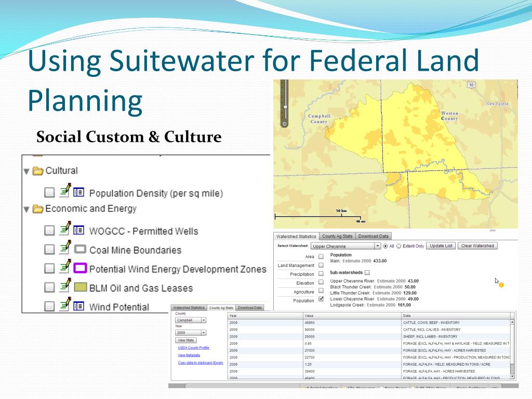Click the Clear Watershed button
The image size is (532, 399).
tap(477, 246)
